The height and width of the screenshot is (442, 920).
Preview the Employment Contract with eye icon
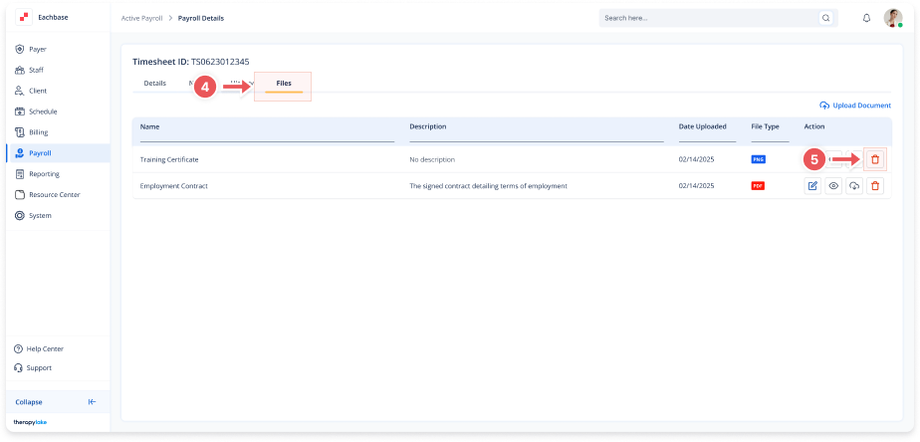tap(833, 186)
